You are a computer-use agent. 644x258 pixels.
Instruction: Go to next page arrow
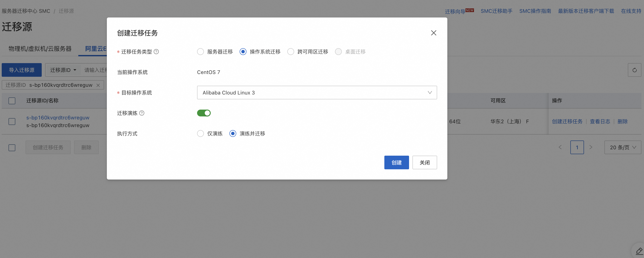point(591,147)
